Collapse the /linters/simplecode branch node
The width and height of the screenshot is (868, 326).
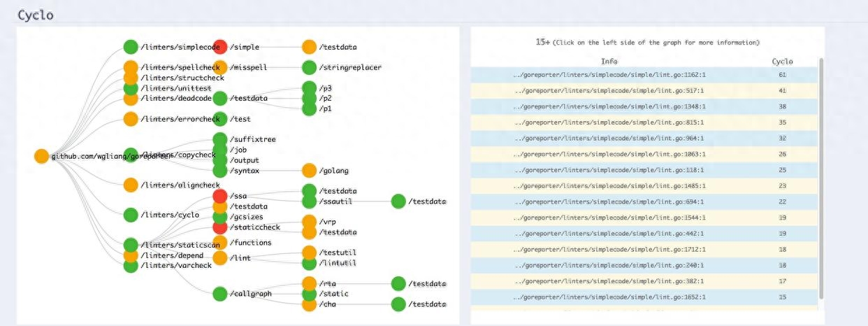[131, 47]
